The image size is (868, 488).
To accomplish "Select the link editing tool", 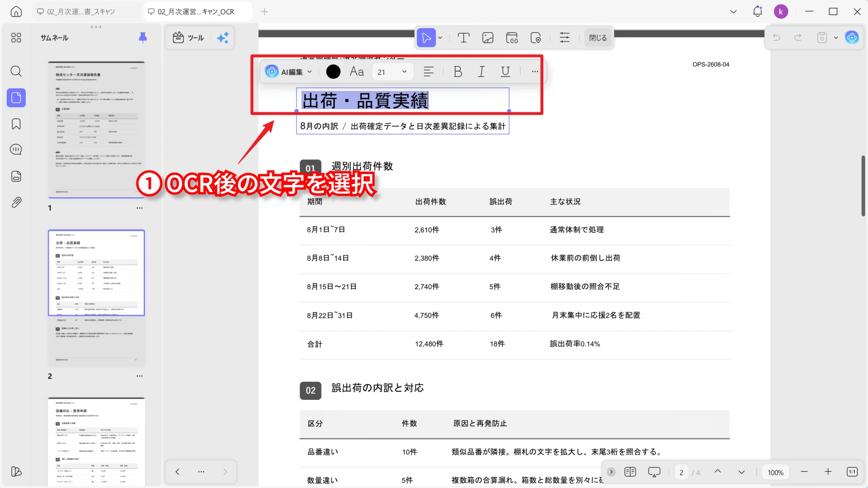I will pyautogui.click(x=512, y=38).
